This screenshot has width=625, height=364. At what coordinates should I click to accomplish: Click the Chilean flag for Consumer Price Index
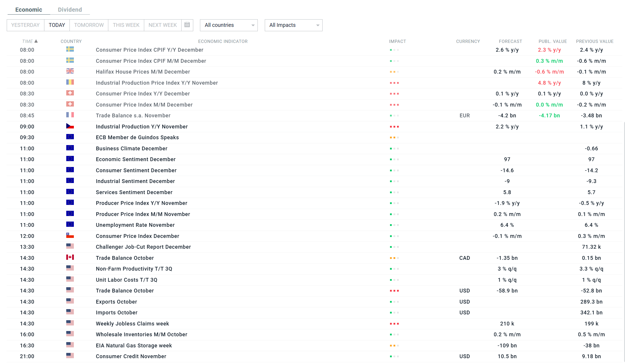(70, 236)
